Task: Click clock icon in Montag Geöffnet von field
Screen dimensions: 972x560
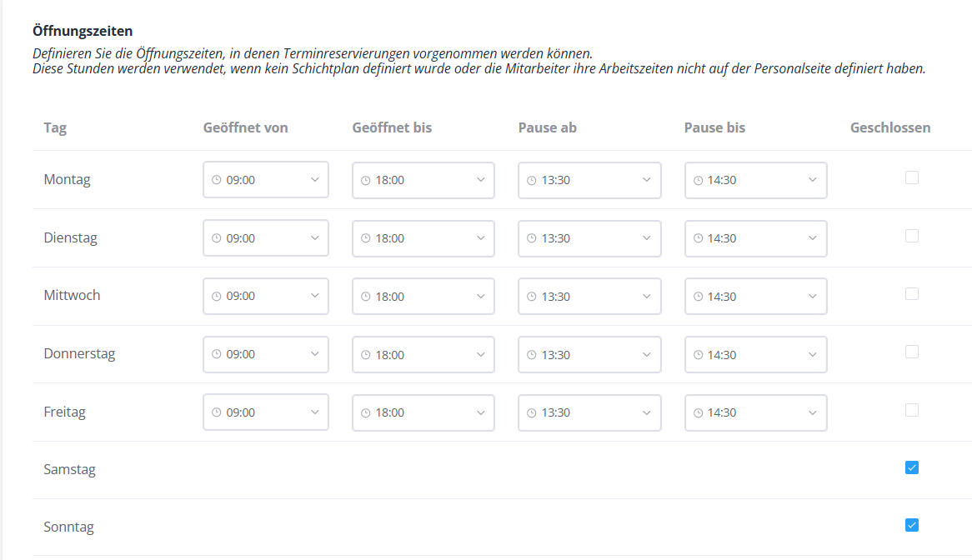Action: coord(217,180)
